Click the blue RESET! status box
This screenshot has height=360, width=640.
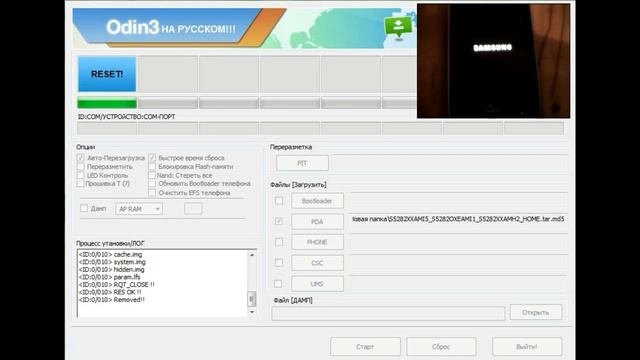[x=107, y=74]
